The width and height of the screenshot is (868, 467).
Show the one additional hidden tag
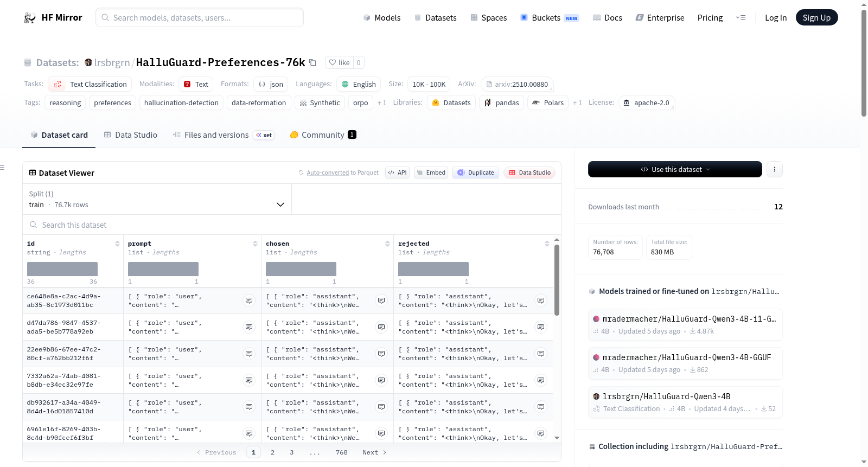pyautogui.click(x=382, y=103)
